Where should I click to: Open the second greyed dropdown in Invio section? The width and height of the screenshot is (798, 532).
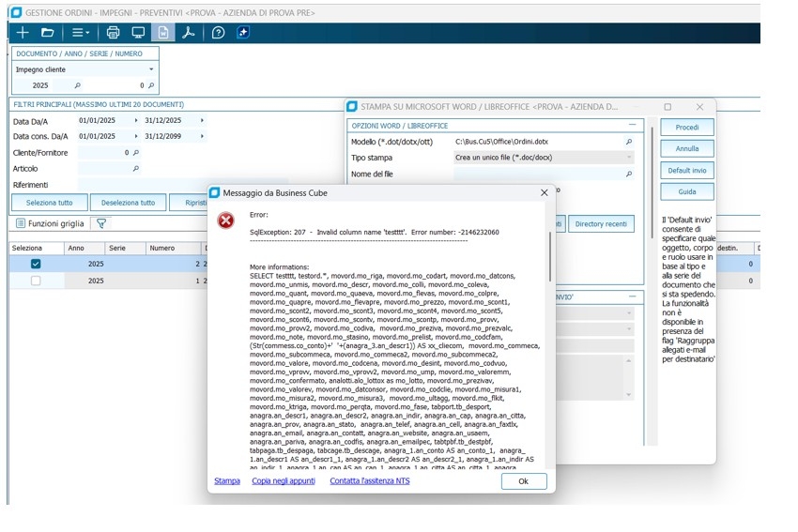(630, 329)
